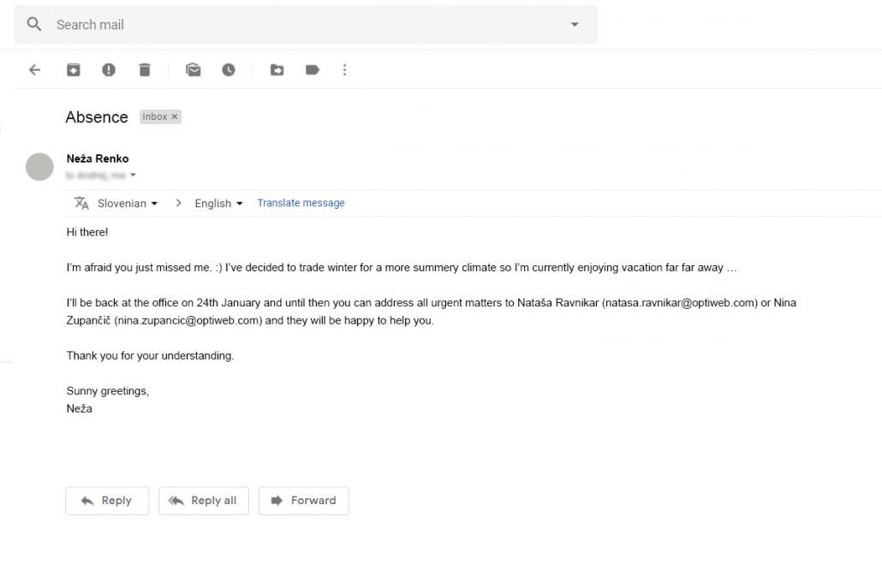Viewport: 882px width, 588px height.
Task: Show search options dropdown arrow
Action: pyautogui.click(x=575, y=24)
